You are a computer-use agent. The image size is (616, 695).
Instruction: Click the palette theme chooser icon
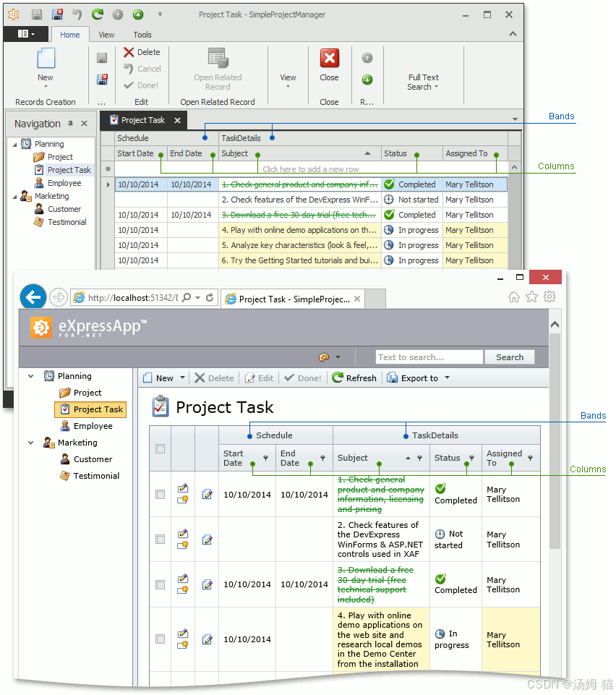324,357
